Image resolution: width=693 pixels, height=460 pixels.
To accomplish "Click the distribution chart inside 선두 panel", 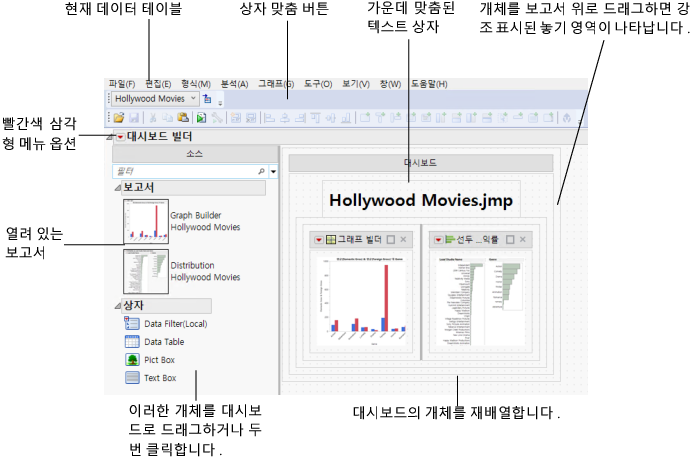I will click(x=480, y=301).
